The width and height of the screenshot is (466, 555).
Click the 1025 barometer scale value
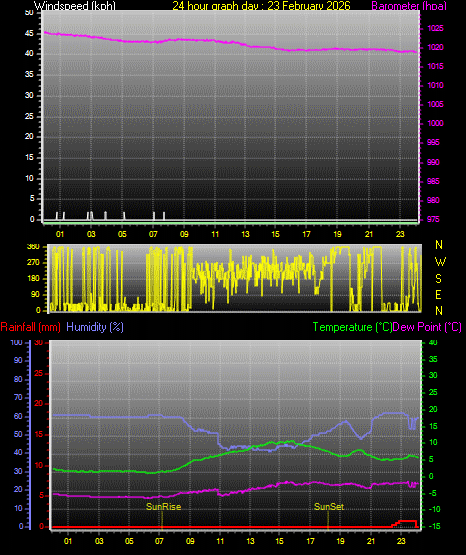(435, 28)
